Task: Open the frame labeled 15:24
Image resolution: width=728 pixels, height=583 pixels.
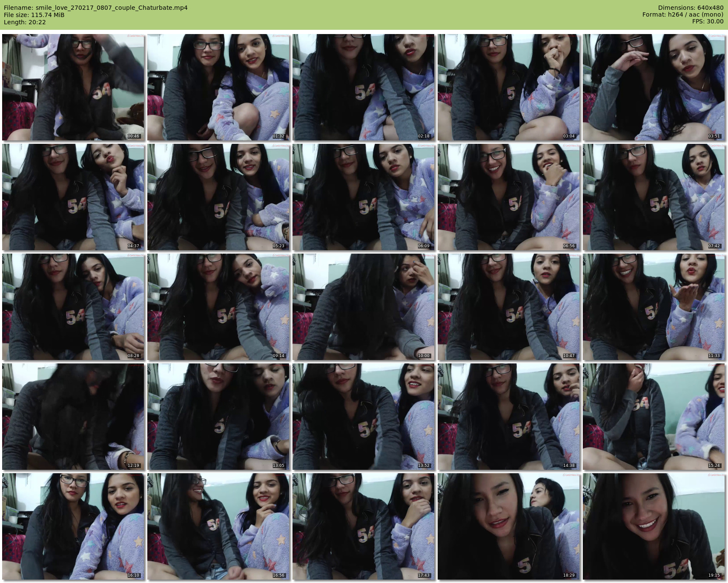Action: click(x=654, y=417)
